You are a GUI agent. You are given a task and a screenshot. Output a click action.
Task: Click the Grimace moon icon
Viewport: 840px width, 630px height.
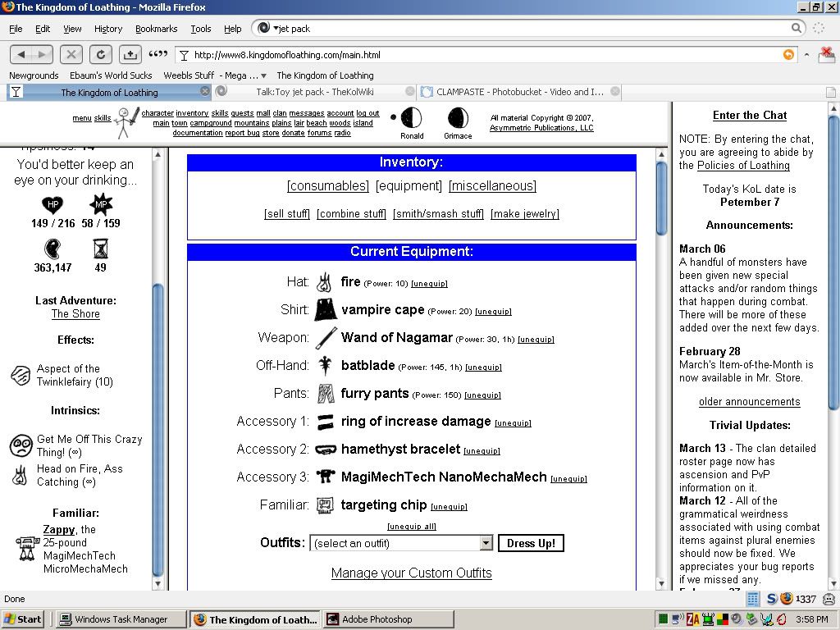[458, 118]
